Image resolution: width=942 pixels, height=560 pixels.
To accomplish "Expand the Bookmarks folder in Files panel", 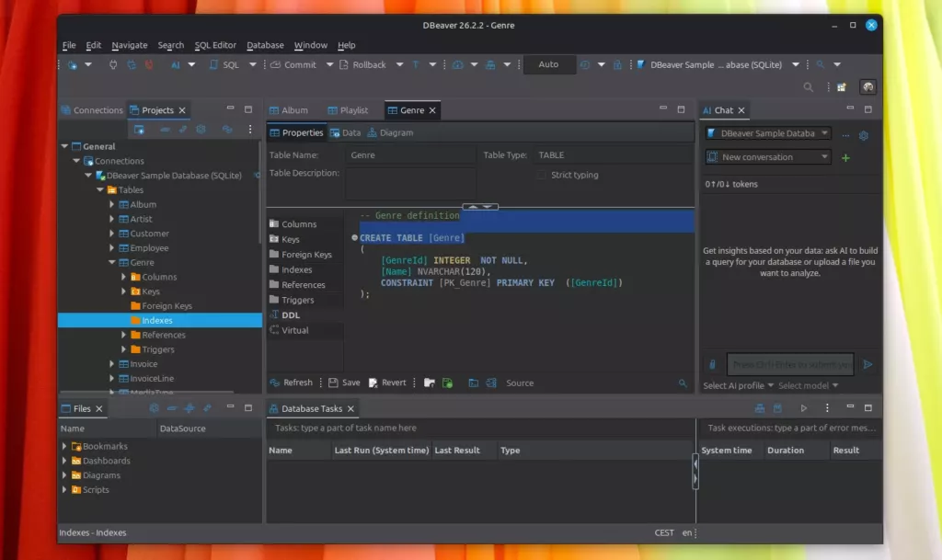I will coord(64,447).
